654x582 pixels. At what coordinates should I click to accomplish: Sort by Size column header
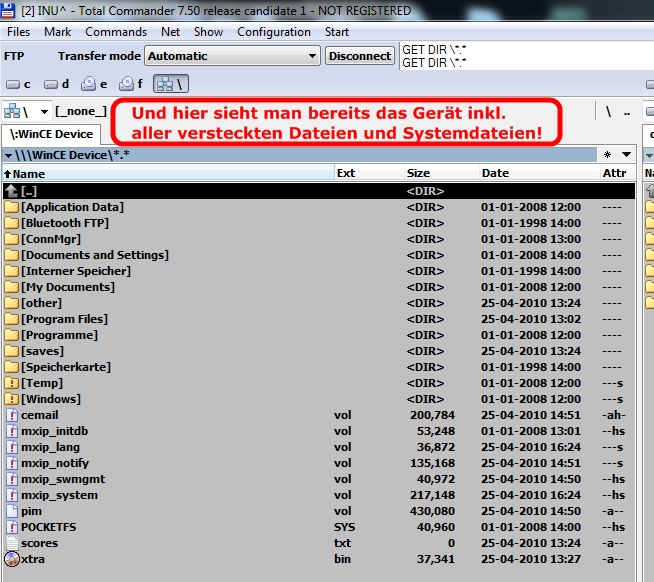pos(441,173)
